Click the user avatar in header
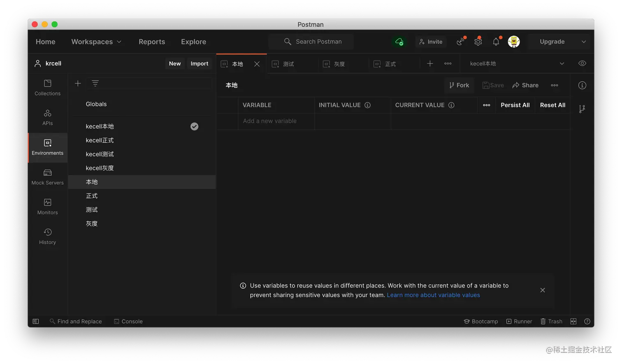Viewport: 622px width, 364px height. click(x=514, y=42)
